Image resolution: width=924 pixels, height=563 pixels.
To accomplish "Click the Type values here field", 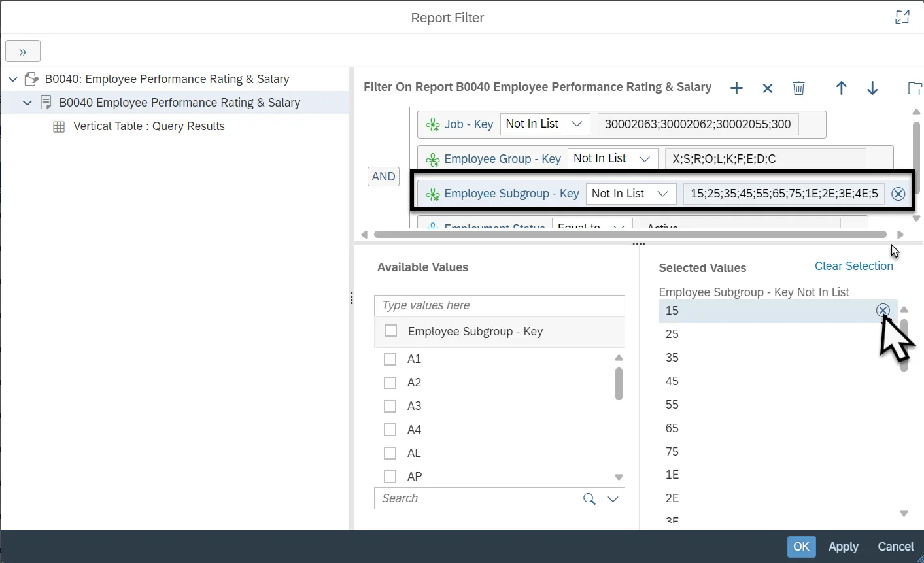I will pos(499,305).
